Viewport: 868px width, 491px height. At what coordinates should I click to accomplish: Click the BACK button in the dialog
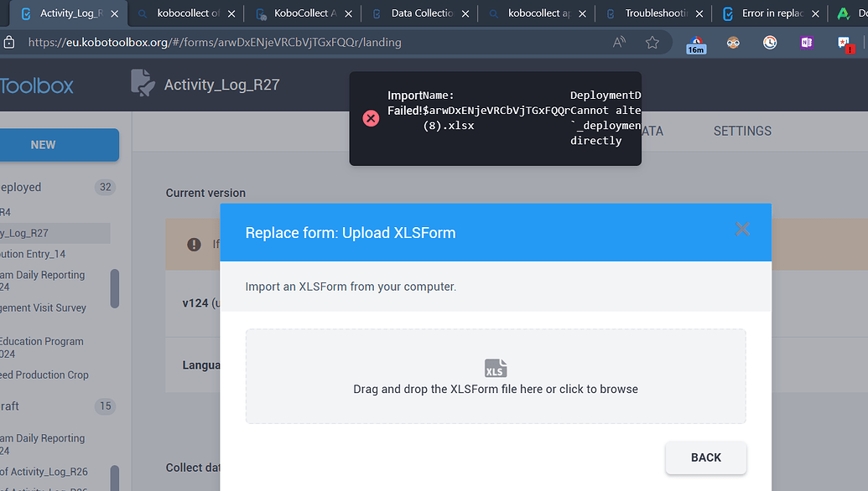(705, 457)
